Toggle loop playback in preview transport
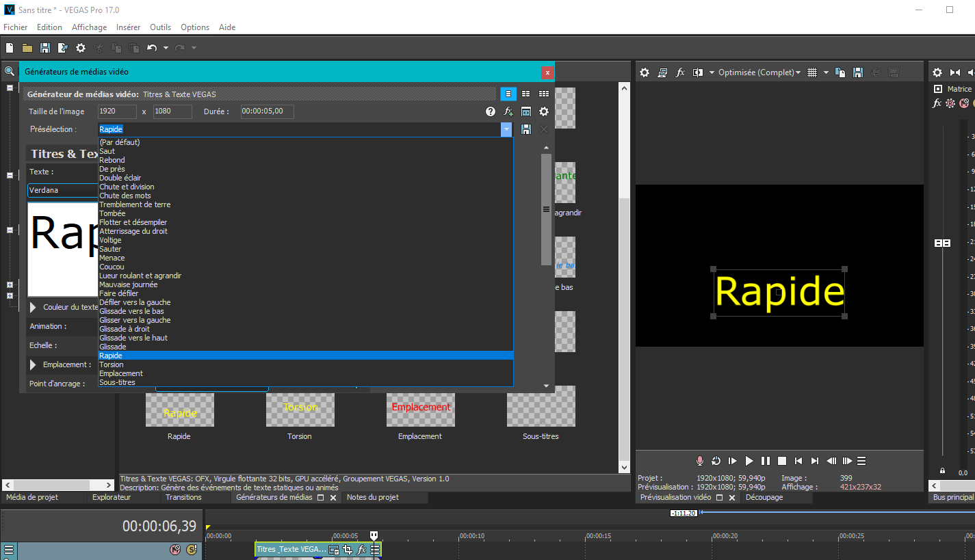The image size is (975, 560). [716, 461]
